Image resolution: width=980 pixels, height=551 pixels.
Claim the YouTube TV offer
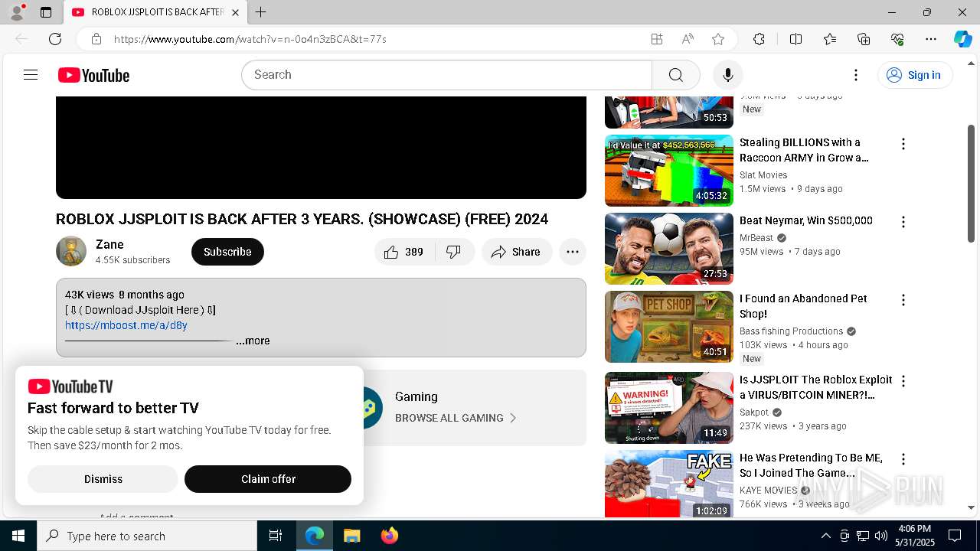click(x=268, y=479)
